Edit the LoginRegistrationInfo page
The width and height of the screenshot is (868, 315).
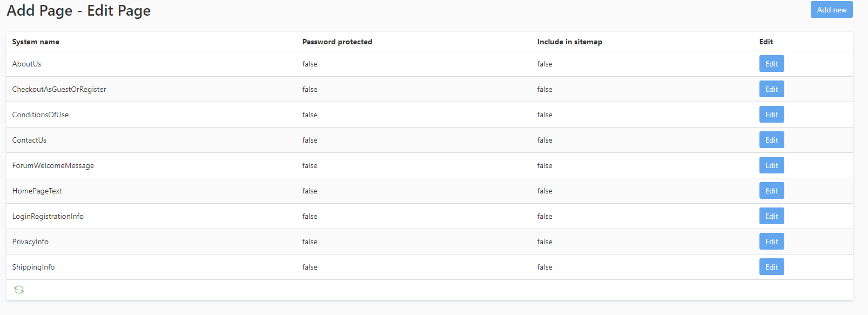(771, 216)
